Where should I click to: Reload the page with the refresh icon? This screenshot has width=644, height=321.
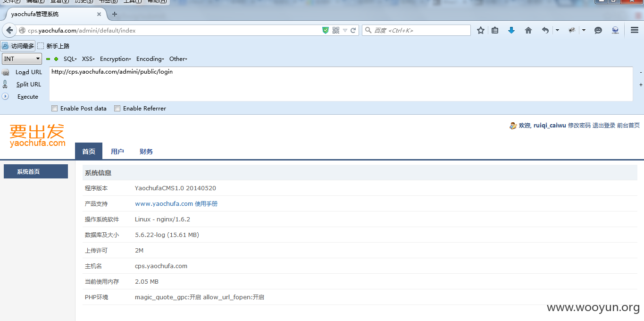coord(353,30)
